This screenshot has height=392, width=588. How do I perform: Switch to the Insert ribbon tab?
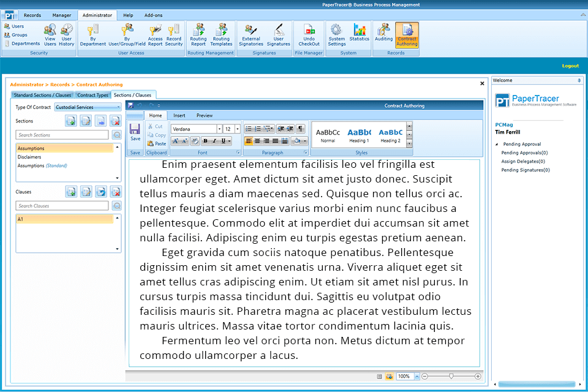pos(179,115)
